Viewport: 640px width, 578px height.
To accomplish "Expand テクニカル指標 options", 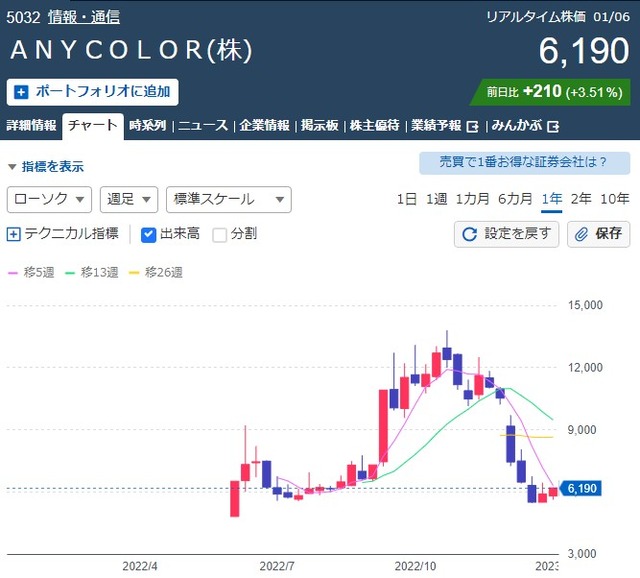I will tap(63, 234).
